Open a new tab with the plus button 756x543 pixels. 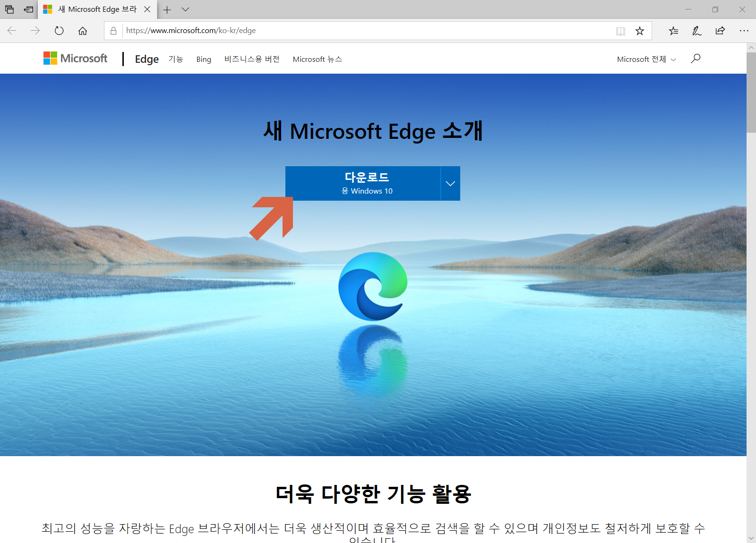(x=167, y=9)
